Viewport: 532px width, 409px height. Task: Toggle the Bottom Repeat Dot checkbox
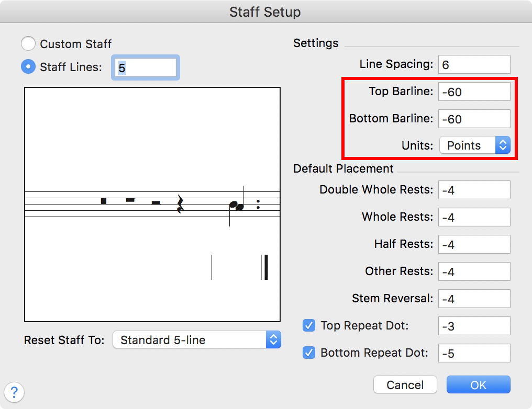(309, 353)
